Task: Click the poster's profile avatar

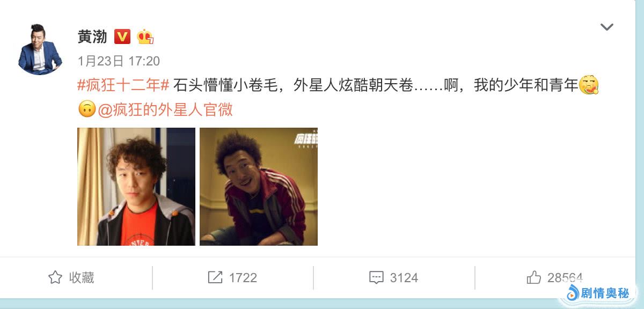Action: click(x=40, y=48)
